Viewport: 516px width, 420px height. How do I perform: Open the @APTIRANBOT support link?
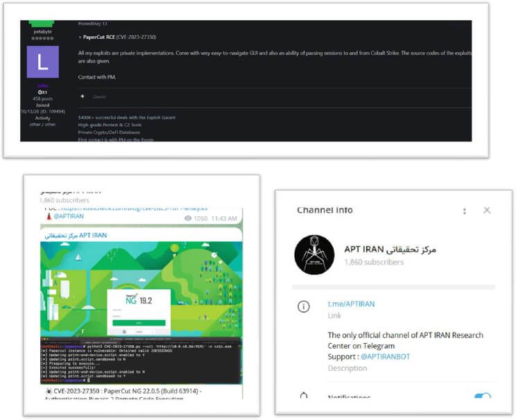point(386,356)
